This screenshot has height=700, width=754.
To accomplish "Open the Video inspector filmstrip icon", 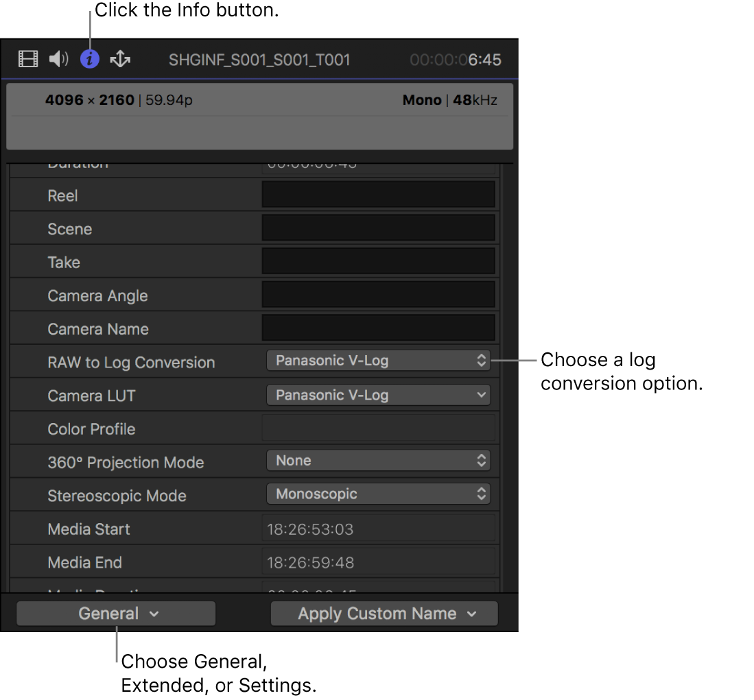I will (28, 59).
